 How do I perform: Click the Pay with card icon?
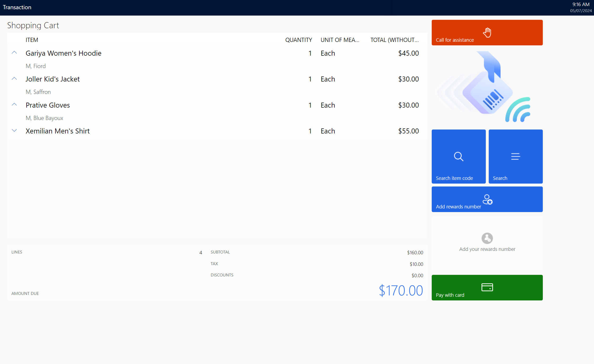(487, 287)
